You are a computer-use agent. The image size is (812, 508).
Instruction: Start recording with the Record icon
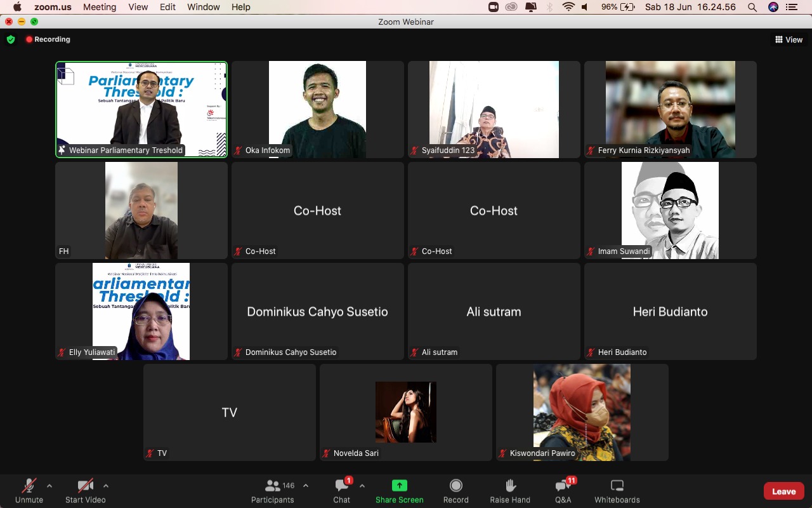coord(455,486)
